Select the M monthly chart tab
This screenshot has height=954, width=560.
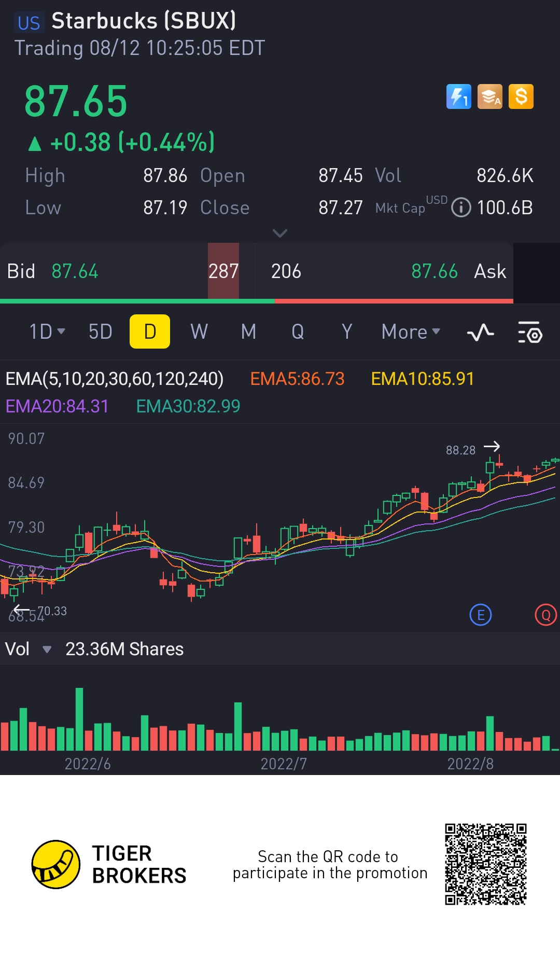[x=249, y=331]
